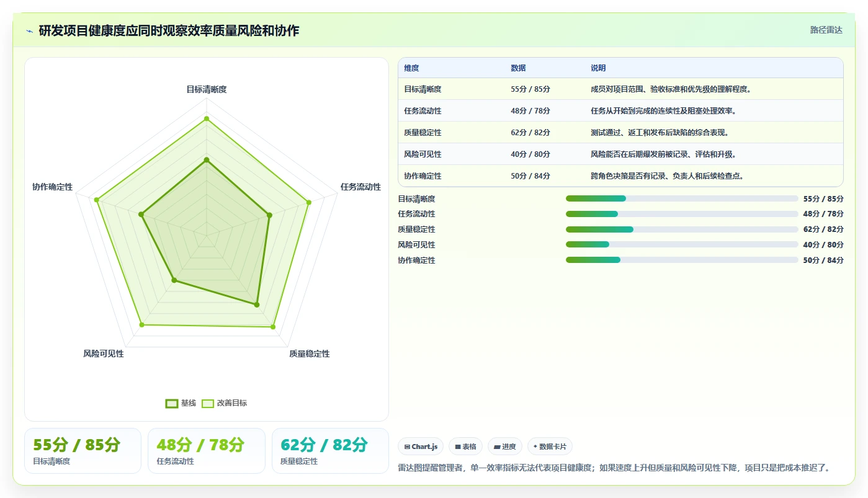Click the 风险可见性 radar axis label
The height and width of the screenshot is (498, 868).
pyautogui.click(x=104, y=353)
